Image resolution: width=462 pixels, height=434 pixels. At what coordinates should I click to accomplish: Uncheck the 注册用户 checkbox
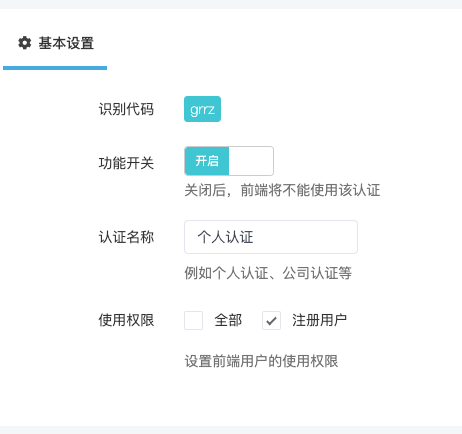(271, 320)
